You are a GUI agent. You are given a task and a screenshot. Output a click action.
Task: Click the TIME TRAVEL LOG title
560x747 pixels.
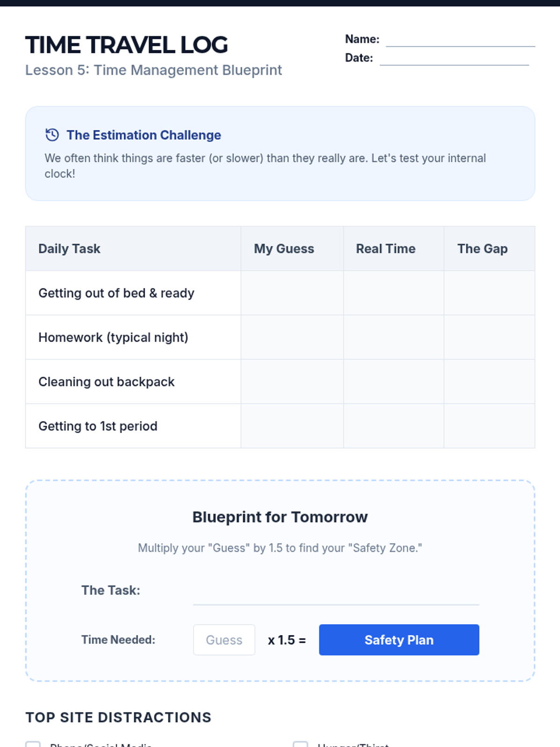pyautogui.click(x=126, y=45)
